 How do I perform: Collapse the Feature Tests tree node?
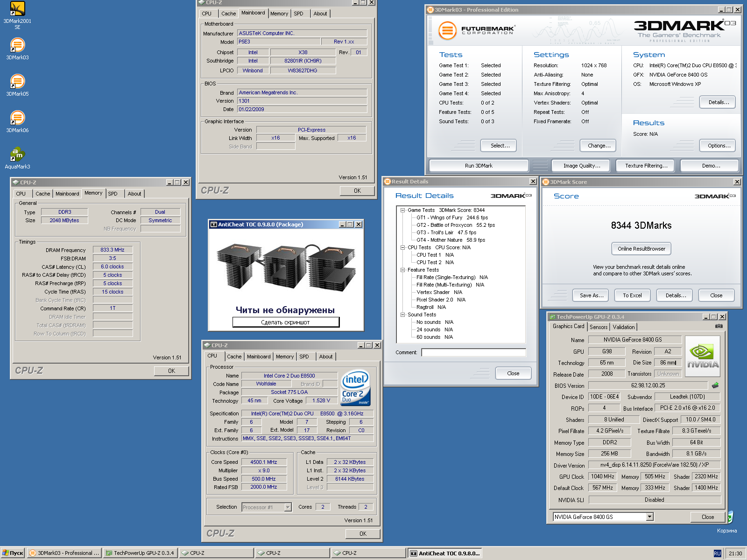[402, 270]
